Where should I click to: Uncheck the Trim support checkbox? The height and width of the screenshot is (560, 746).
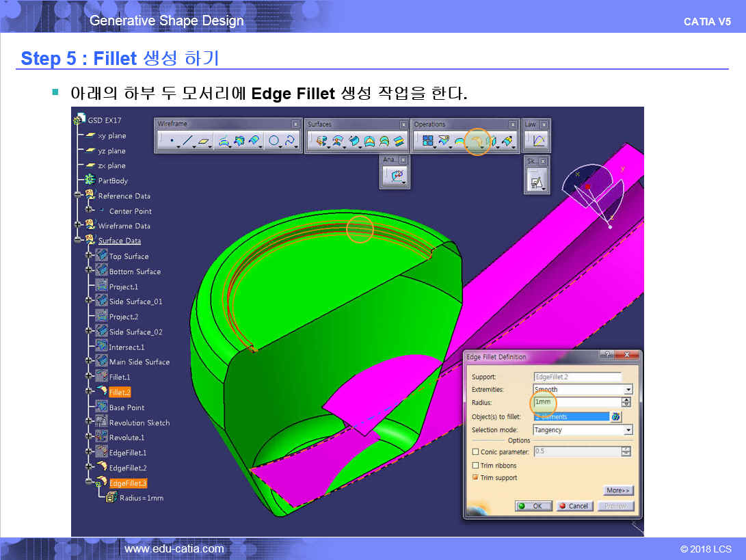coord(476,478)
